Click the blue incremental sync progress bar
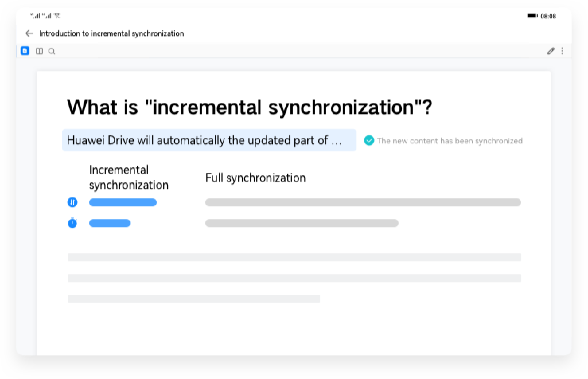The height and width of the screenshot is (379, 588). coord(123,203)
